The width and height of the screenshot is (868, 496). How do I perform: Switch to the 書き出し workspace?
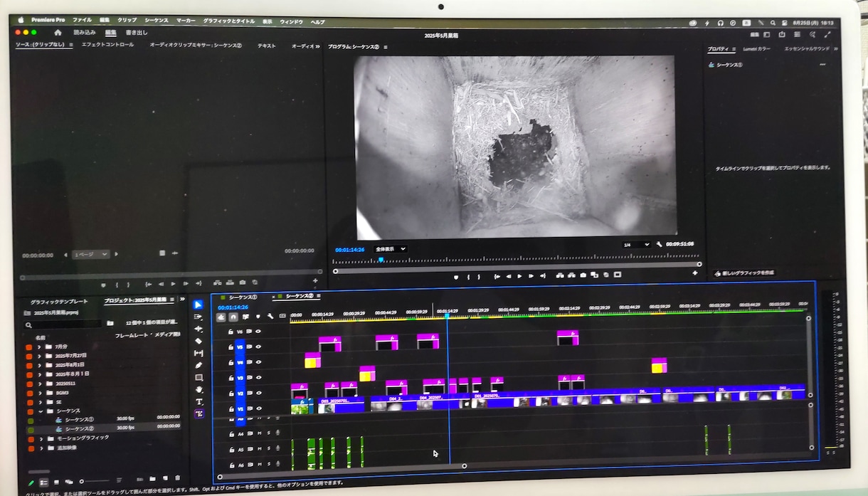point(137,33)
